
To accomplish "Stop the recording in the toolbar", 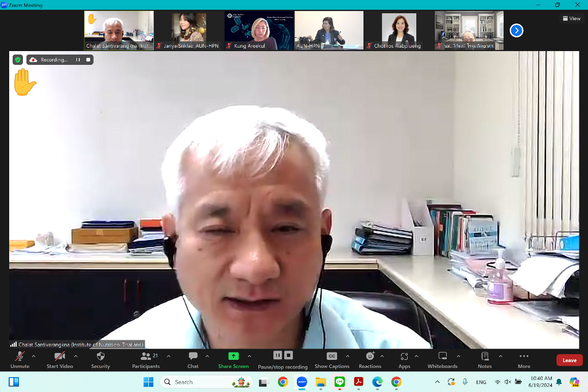I will point(289,355).
